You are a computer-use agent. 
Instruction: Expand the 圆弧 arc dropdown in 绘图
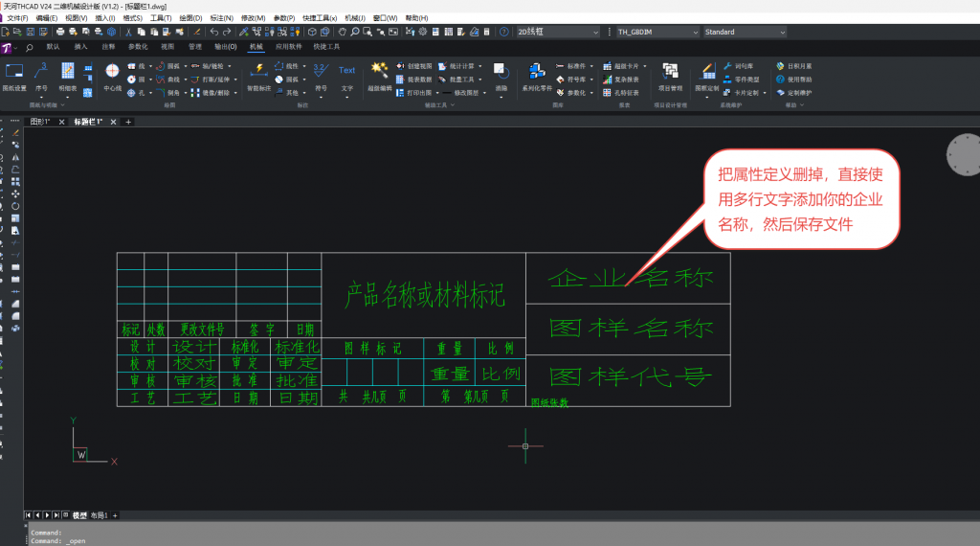tap(186, 66)
